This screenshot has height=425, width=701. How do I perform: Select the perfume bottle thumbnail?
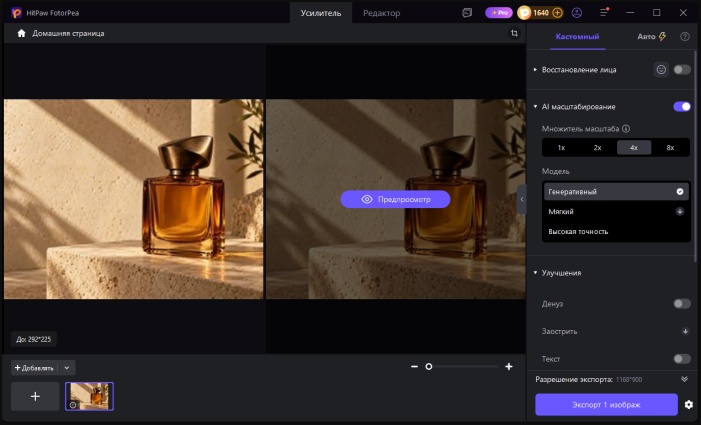pos(89,396)
